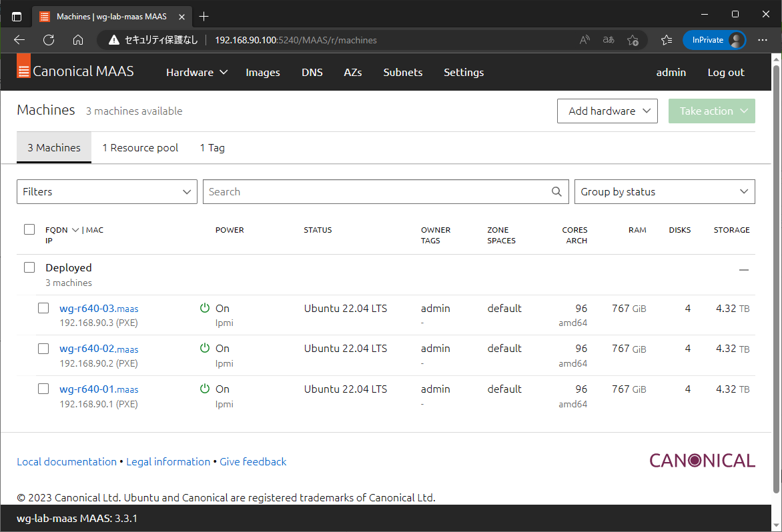Image resolution: width=782 pixels, height=532 pixels.
Task: Sort by the OWNER column header
Action: pyautogui.click(x=436, y=229)
